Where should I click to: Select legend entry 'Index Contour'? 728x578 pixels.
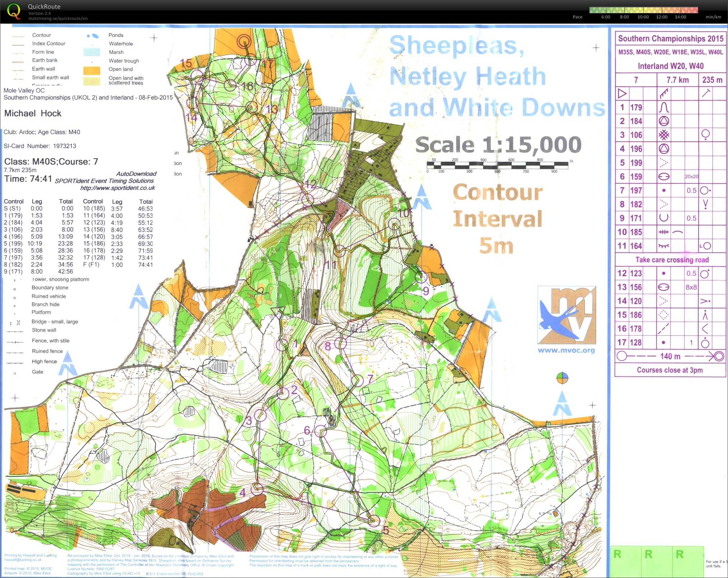49,43
